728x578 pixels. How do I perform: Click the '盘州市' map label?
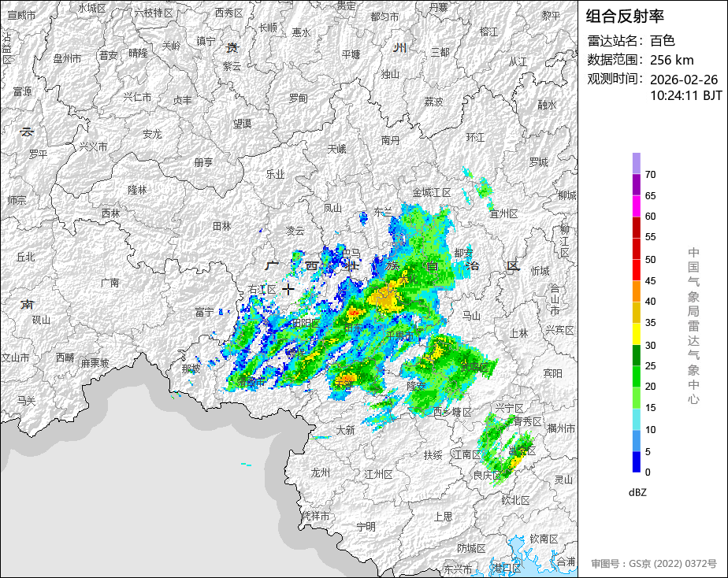[67, 58]
